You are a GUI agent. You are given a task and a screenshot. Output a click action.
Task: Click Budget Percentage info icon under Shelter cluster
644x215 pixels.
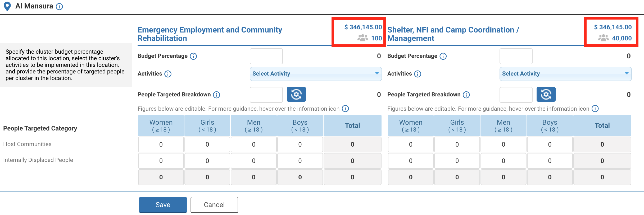[443, 56]
